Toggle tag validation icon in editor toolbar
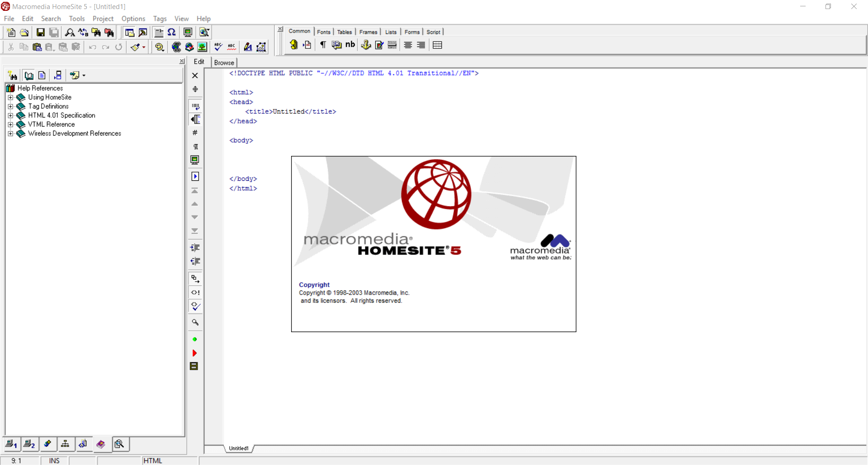868x465 pixels. pos(195,306)
